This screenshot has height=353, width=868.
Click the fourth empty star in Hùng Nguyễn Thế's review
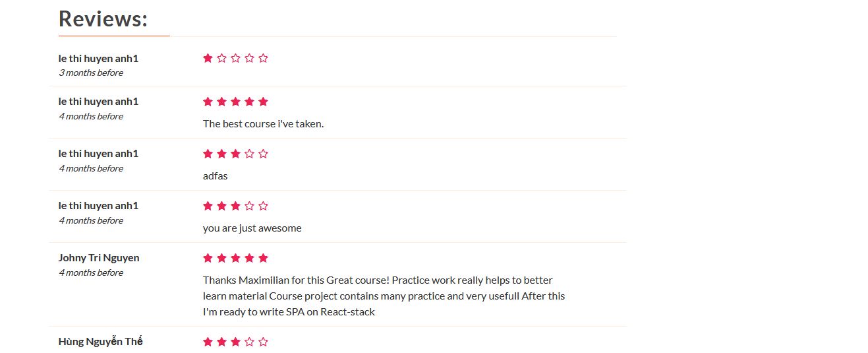tap(250, 342)
